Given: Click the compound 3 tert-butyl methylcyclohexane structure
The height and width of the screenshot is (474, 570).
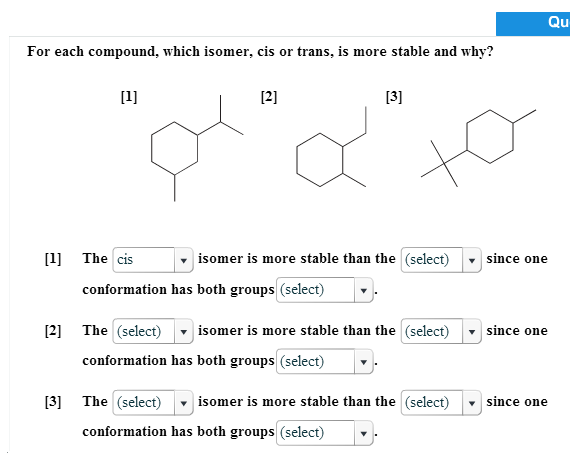Looking at the screenshot, I should point(478,148).
